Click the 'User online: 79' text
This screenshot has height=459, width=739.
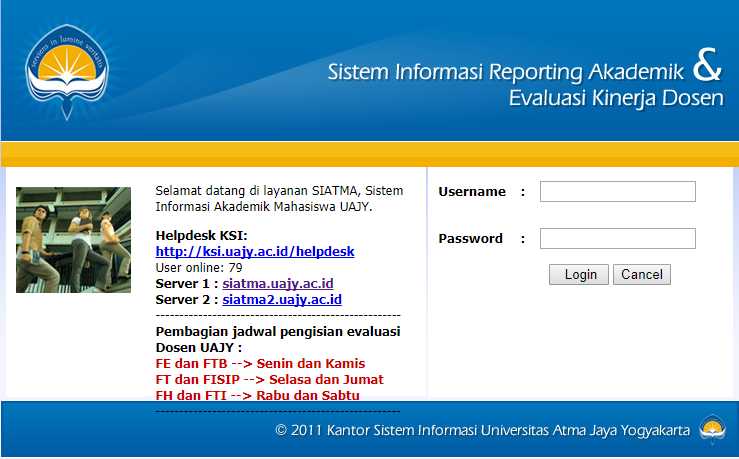(x=199, y=268)
